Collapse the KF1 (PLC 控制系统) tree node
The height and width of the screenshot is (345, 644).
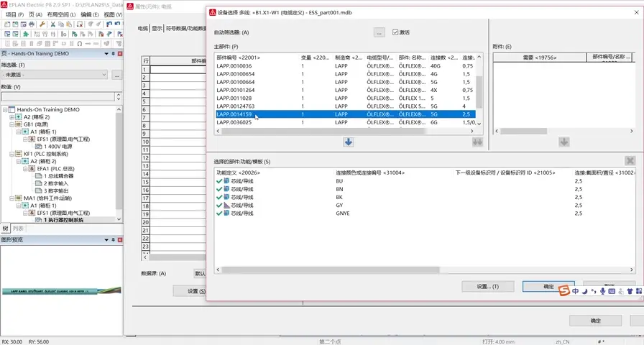(x=12, y=154)
